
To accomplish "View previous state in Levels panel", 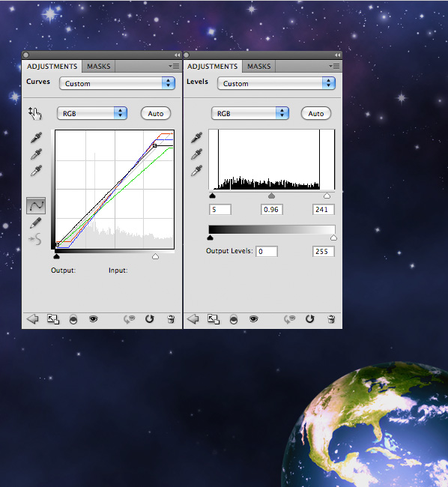I will click(290, 319).
